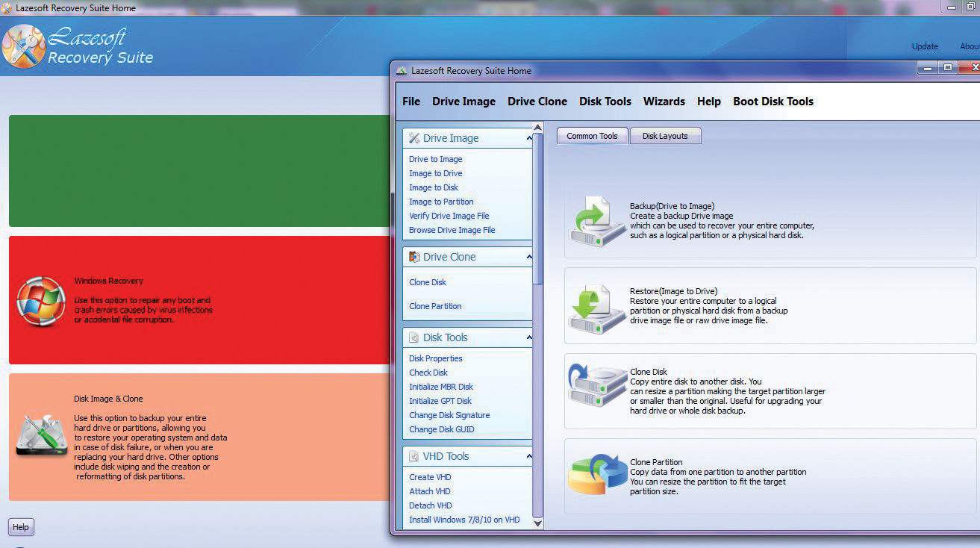The width and height of the screenshot is (980, 548).
Task: Click the VHD Tools panel header icon
Action: point(414,456)
